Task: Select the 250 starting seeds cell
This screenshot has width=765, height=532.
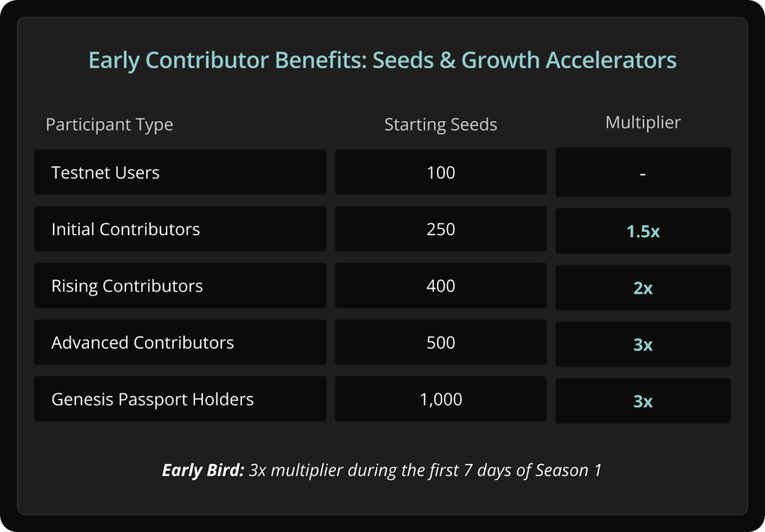Action: coord(441,229)
